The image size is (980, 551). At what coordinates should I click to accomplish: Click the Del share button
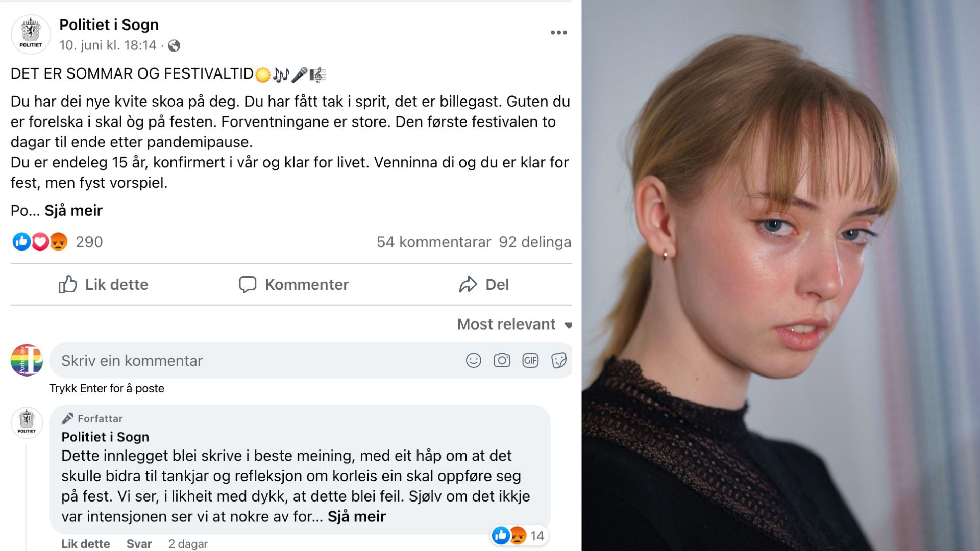484,285
